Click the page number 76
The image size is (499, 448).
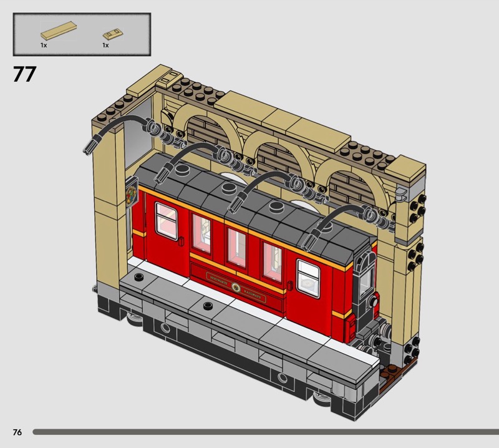pos(17,432)
